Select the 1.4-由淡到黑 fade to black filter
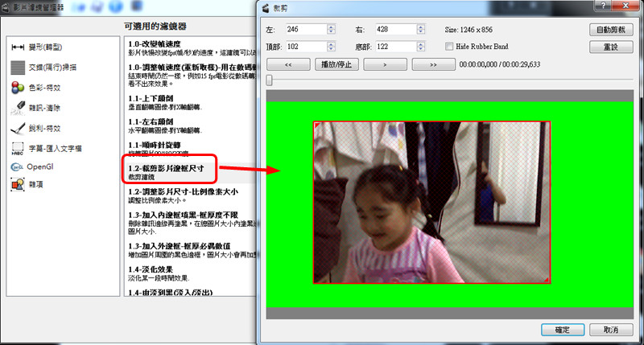Viewport: 644px width, 345px height. 191,292
